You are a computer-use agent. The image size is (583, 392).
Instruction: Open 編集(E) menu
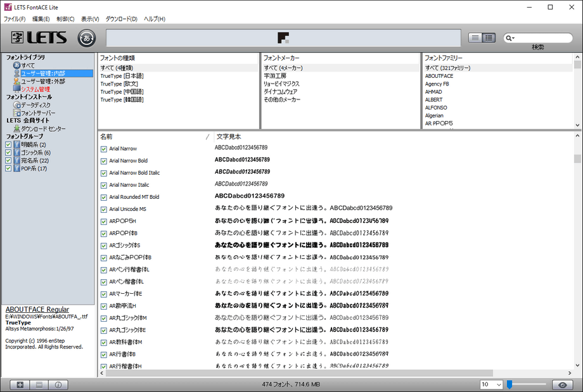[41, 19]
